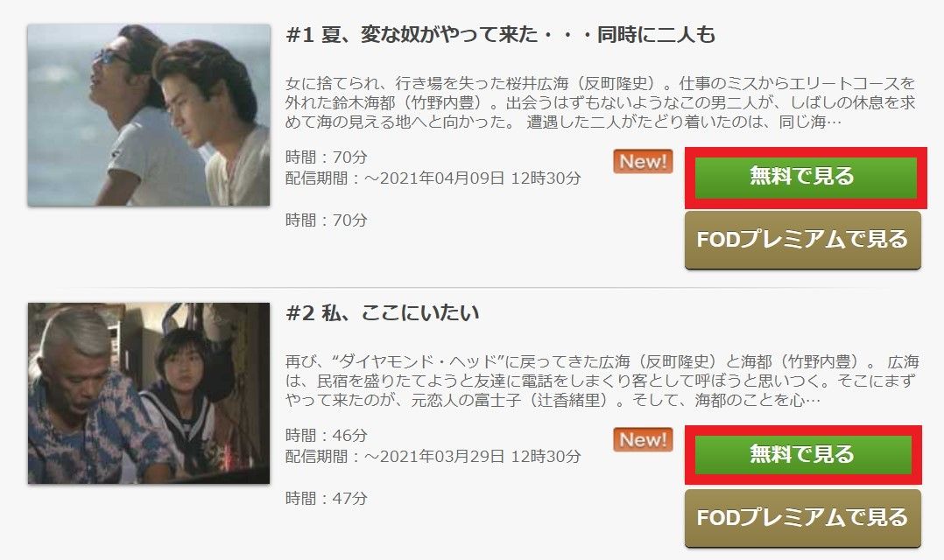Image resolution: width=944 pixels, height=560 pixels.
Task: Open the episode #2 thumbnail with sailor-uniform girl
Action: 149,394
